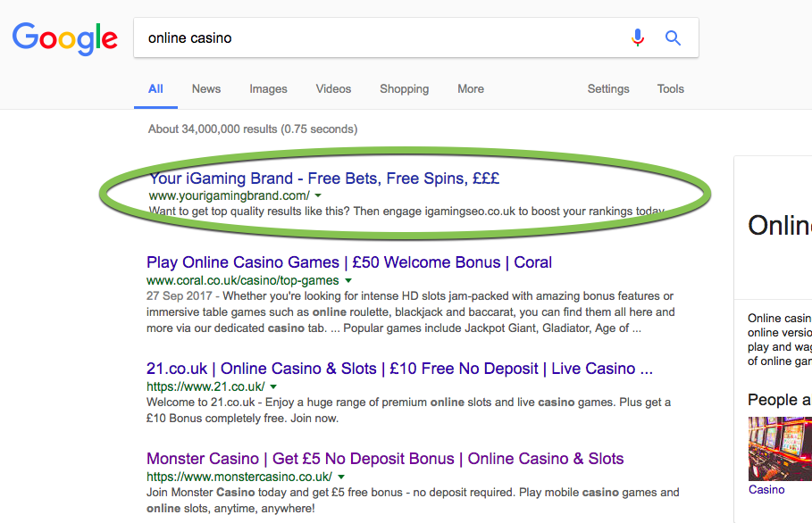Click the https://www.21.co.uk/ URL text

tap(205, 386)
